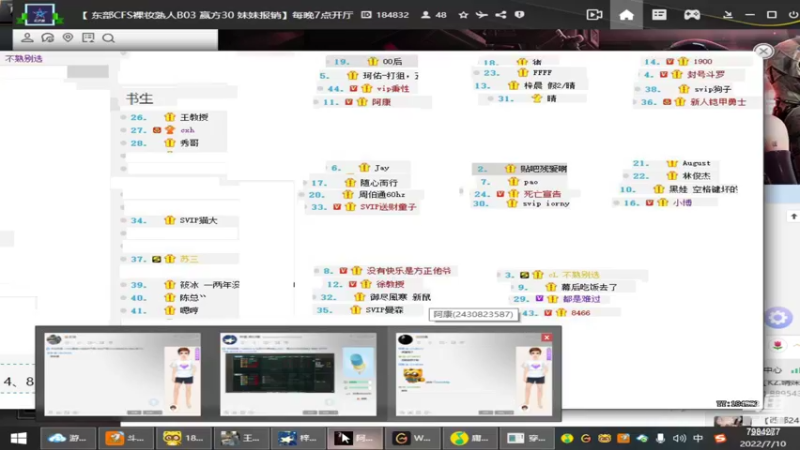Open the person profile icon in toolbar
800x450 pixels.
[x=27, y=38]
